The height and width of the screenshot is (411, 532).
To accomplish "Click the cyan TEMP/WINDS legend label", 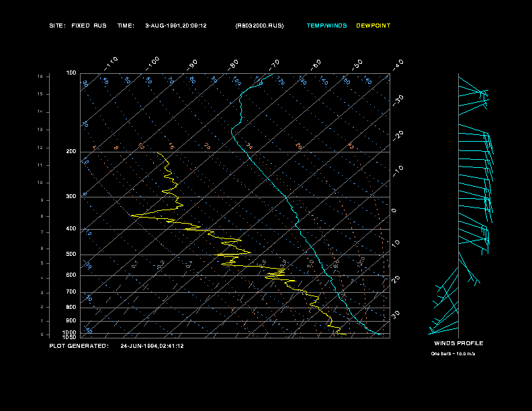I will 326,26.
